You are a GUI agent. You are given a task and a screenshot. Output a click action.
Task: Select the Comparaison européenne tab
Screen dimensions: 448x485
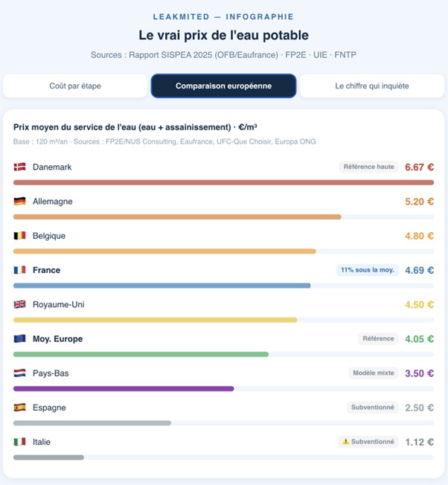(x=223, y=86)
